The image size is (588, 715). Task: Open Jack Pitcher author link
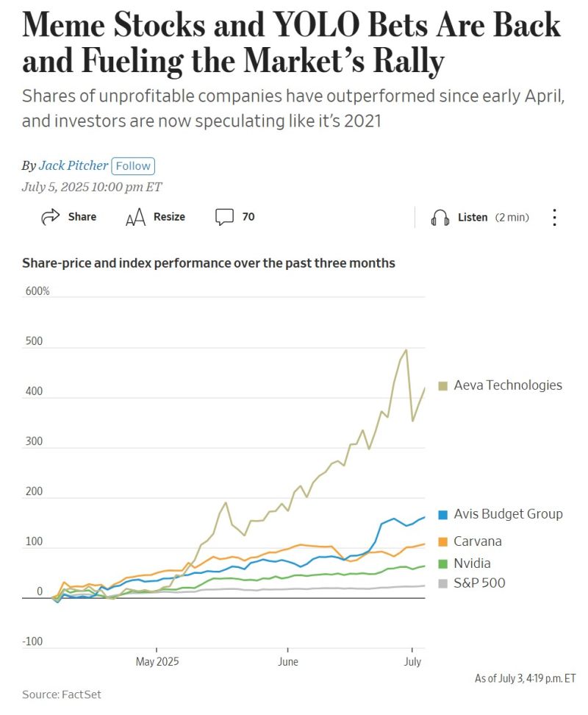point(73,166)
